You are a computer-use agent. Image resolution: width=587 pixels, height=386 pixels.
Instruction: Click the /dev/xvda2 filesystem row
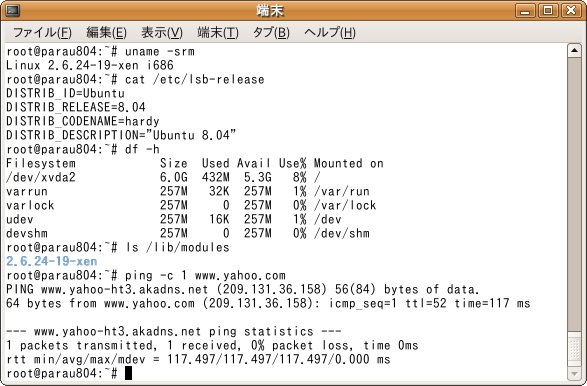point(164,177)
